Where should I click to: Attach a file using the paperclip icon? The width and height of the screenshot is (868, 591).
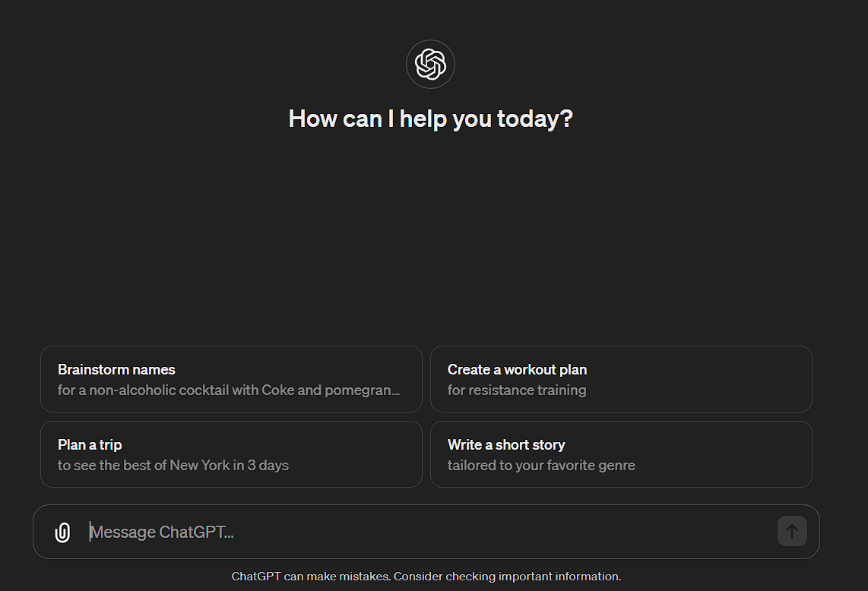(x=62, y=532)
